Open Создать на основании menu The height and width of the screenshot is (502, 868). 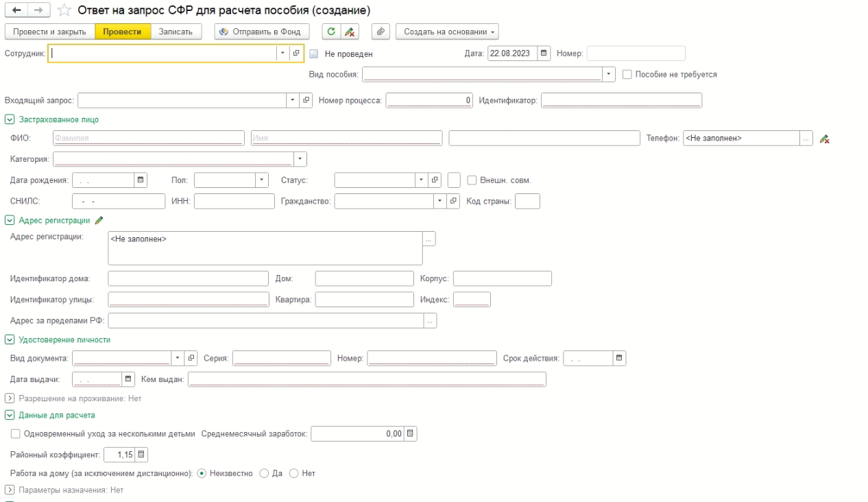pyautogui.click(x=447, y=32)
